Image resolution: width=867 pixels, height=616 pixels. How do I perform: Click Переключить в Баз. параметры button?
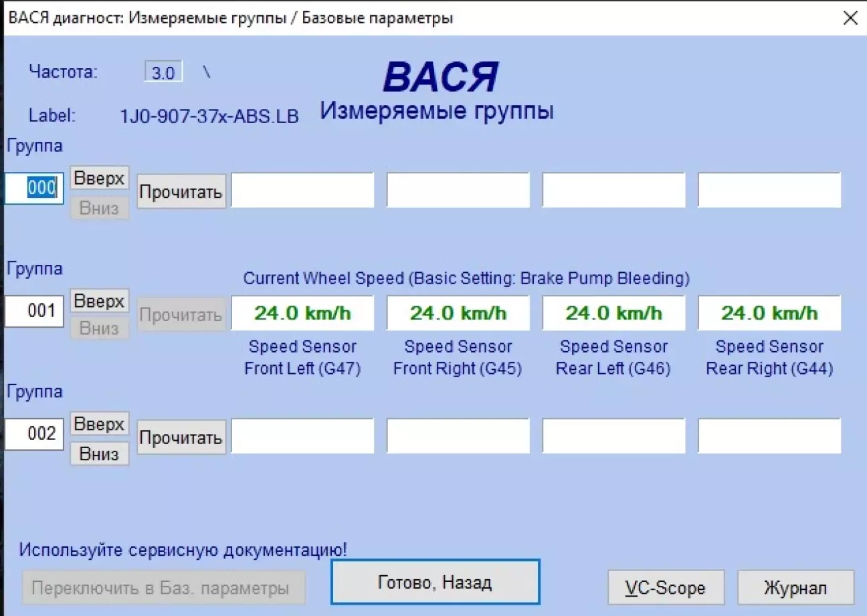coord(163,587)
